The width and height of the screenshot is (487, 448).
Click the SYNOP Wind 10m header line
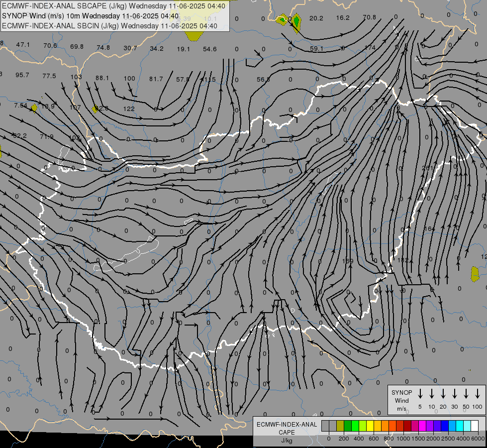[x=90, y=16]
